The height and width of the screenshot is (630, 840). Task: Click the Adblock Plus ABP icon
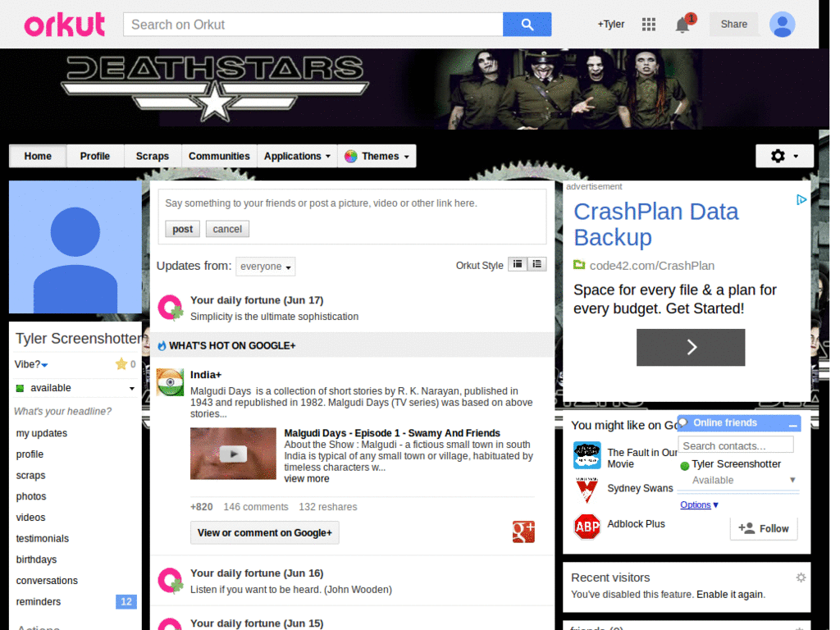587,527
